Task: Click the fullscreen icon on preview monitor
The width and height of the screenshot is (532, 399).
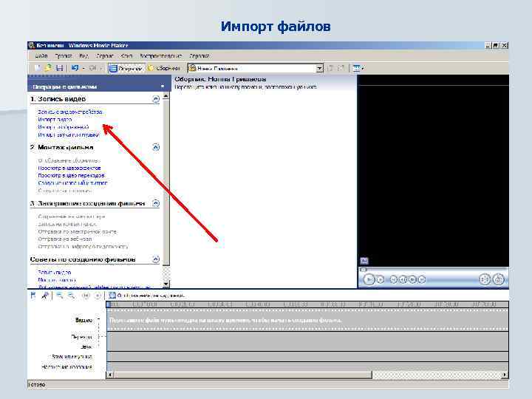Action: click(x=364, y=261)
